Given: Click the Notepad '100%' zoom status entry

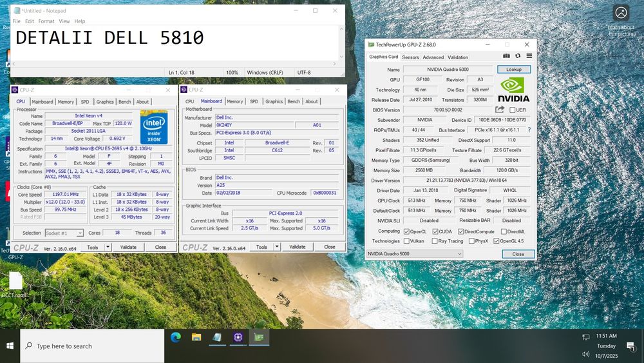Looking at the screenshot, I should pos(232,72).
